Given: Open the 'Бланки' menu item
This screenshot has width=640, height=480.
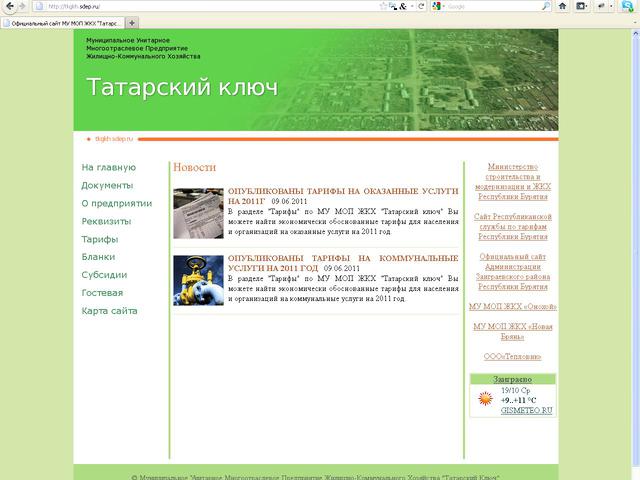Looking at the screenshot, I should tap(98, 257).
